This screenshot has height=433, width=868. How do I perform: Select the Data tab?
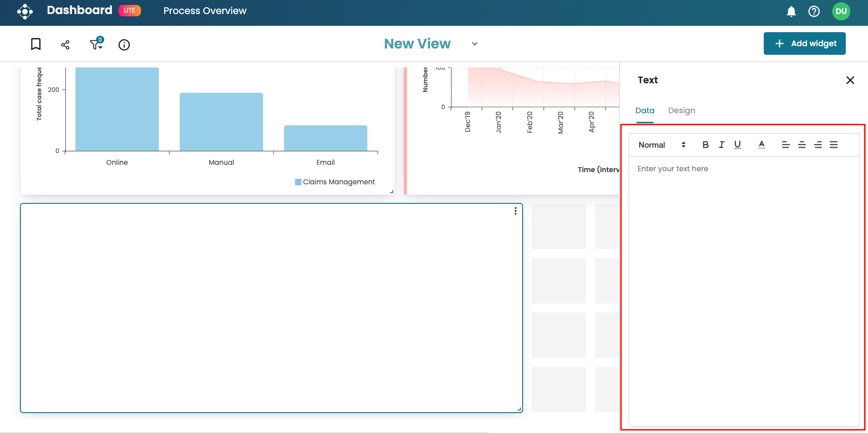pos(645,111)
